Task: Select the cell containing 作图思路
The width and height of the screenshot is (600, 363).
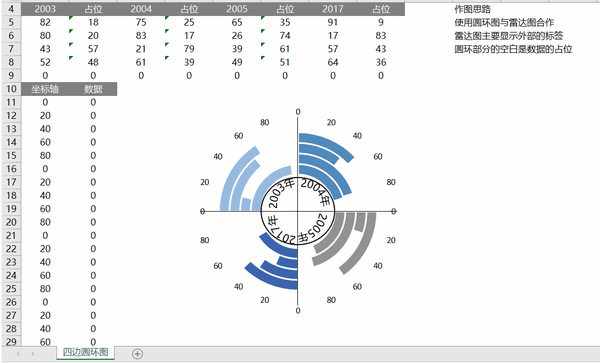Action: (x=472, y=9)
